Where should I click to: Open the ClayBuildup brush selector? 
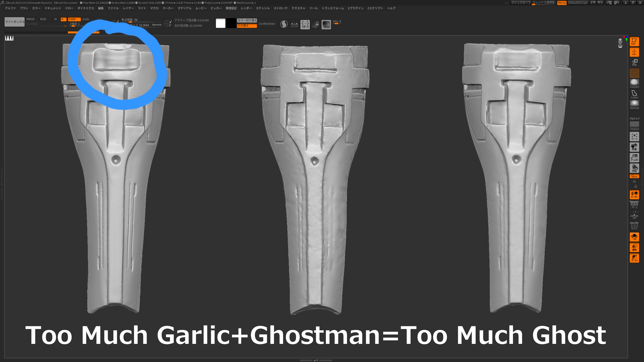[634, 83]
